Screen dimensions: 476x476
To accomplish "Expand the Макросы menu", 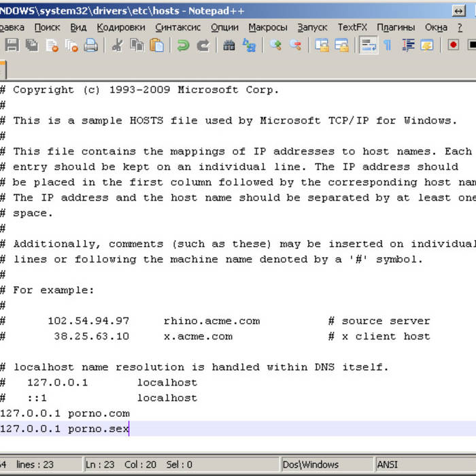I will [x=268, y=27].
